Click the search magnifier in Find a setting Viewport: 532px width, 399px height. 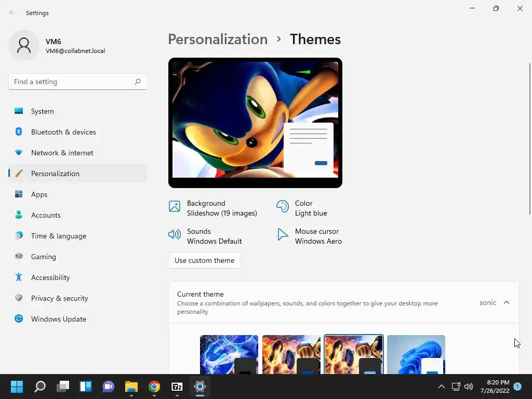click(x=137, y=82)
